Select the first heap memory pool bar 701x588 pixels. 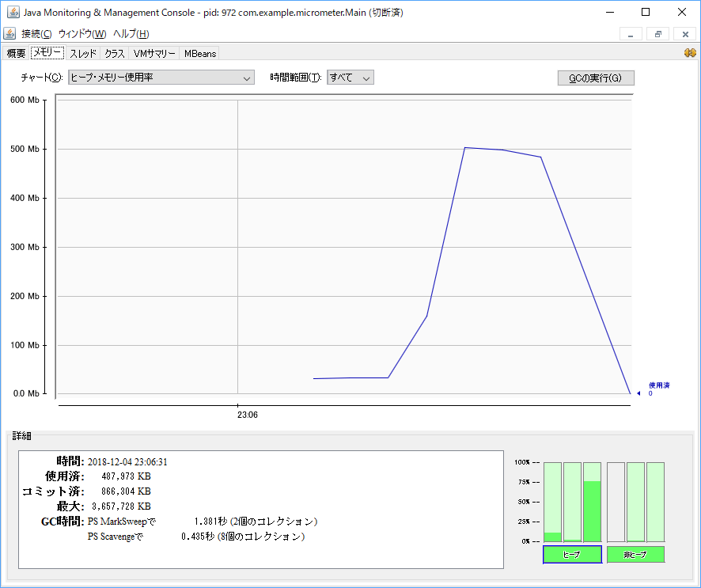[552, 502]
